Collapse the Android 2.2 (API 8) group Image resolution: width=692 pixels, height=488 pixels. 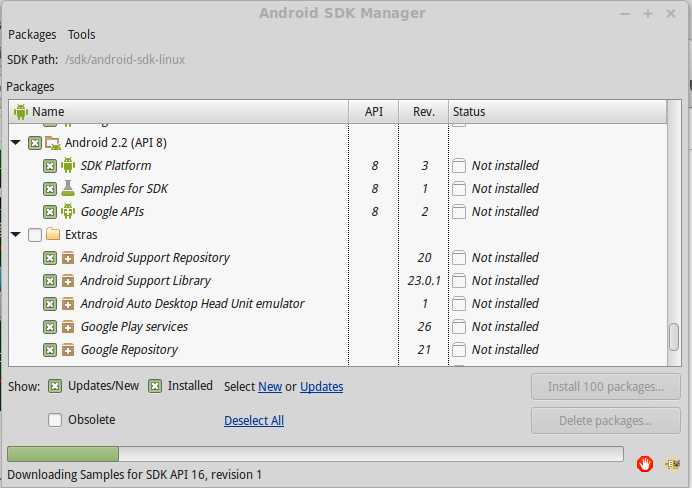click(16, 143)
